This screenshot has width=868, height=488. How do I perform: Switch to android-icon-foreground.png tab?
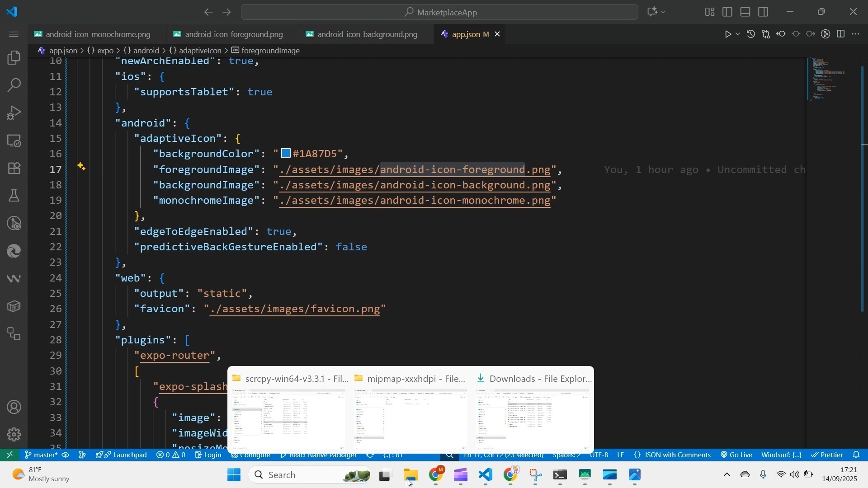234,34
